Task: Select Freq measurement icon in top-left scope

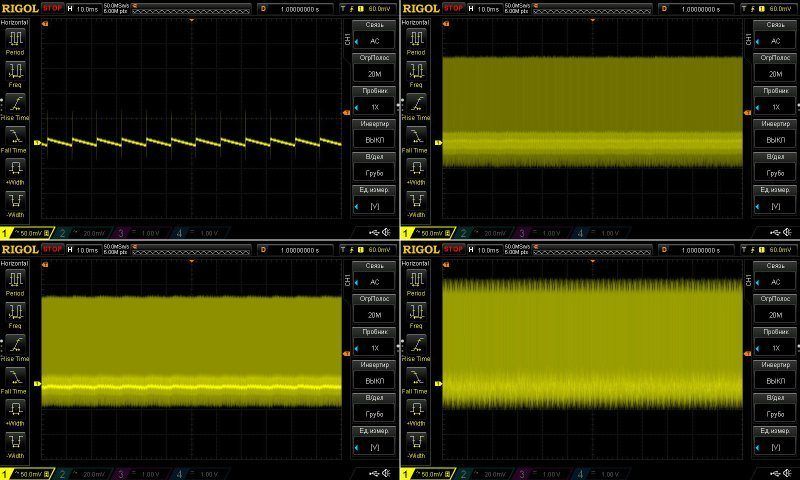Action: click(x=17, y=70)
